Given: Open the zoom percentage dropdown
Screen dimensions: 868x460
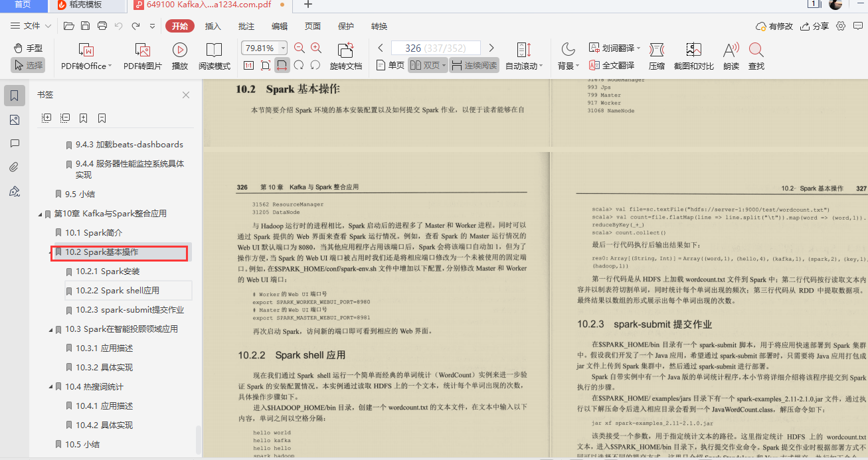Looking at the screenshot, I should (x=282, y=48).
